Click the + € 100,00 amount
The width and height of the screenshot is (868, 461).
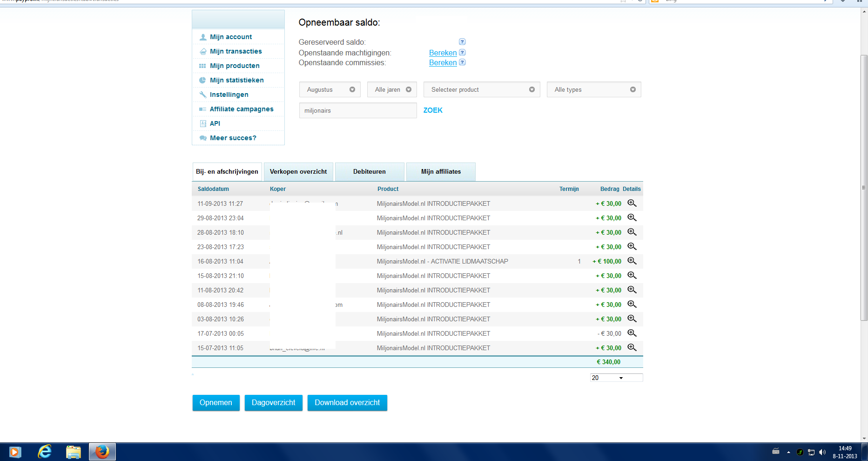click(x=607, y=261)
